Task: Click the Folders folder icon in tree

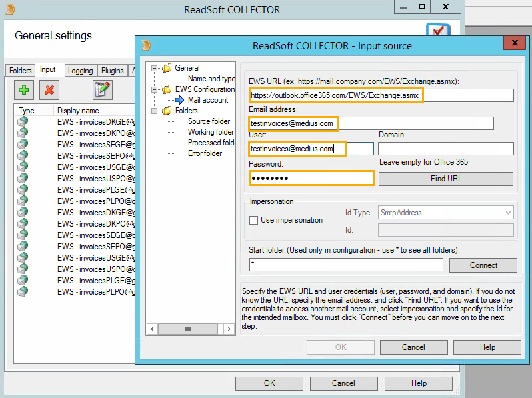Action: [x=167, y=111]
